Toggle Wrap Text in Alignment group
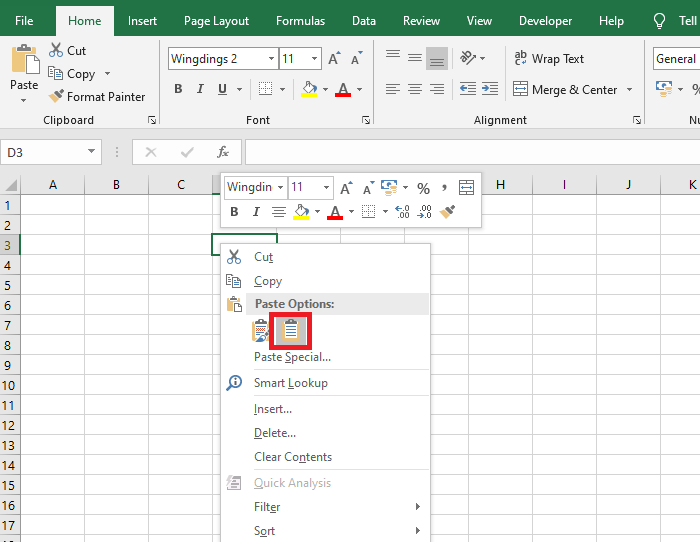Viewport: 700px width, 542px height. click(x=548, y=59)
